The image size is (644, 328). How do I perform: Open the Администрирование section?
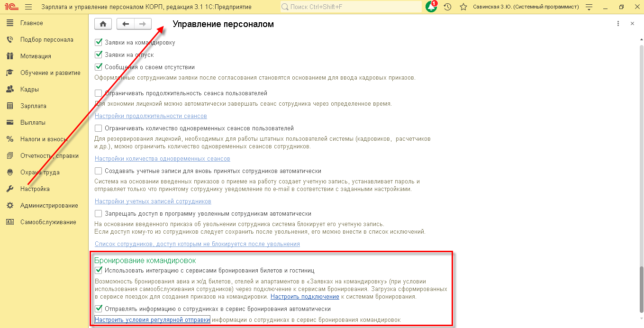45,206
